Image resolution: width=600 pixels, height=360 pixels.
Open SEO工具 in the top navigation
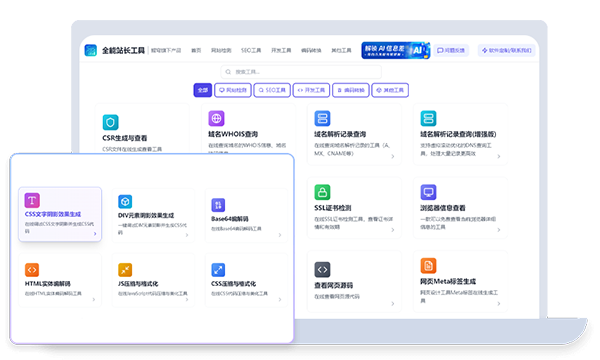pyautogui.click(x=251, y=50)
